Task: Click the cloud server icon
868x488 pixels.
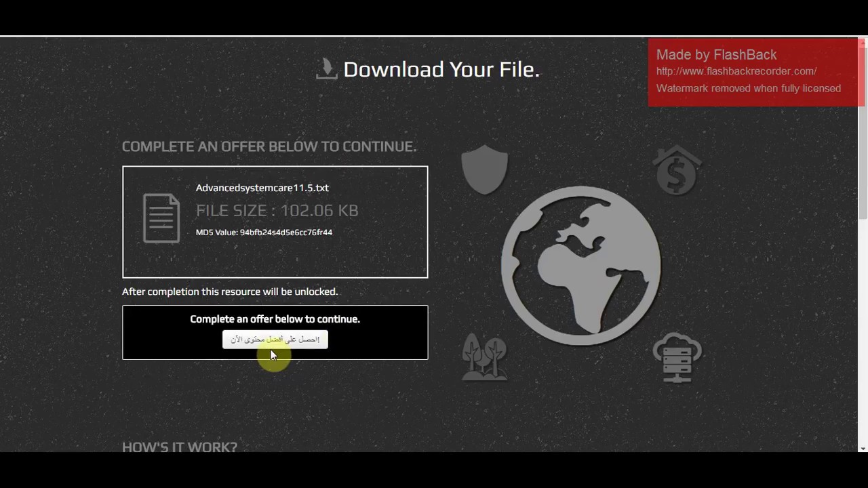Action: tap(677, 358)
